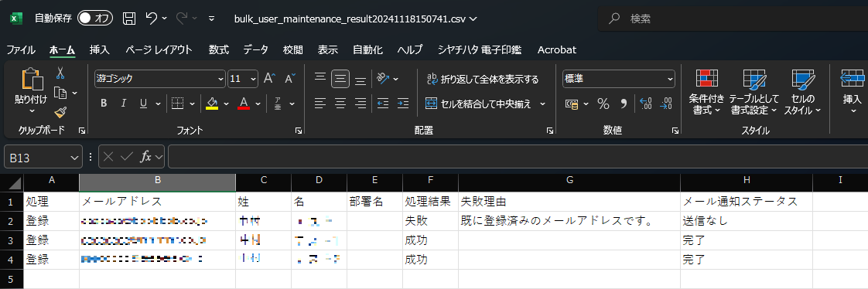Open font color dropdown arrow
Viewport: 868px width, 289px height.
click(258, 104)
